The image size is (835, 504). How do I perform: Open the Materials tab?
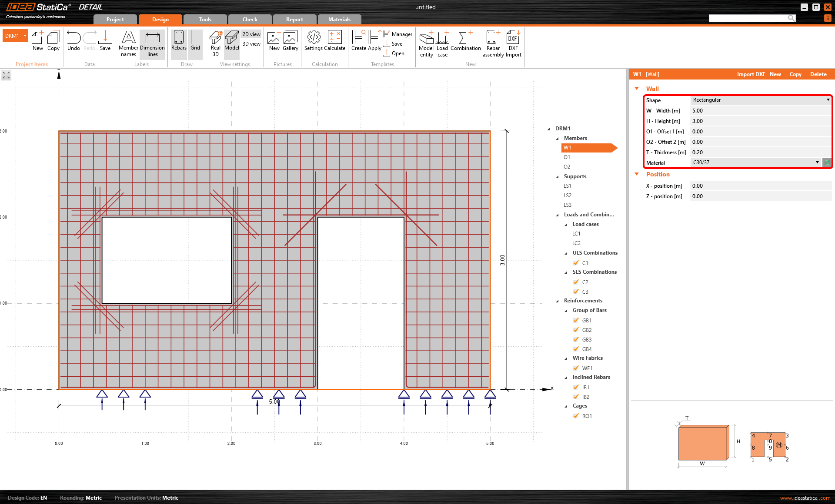(x=339, y=20)
